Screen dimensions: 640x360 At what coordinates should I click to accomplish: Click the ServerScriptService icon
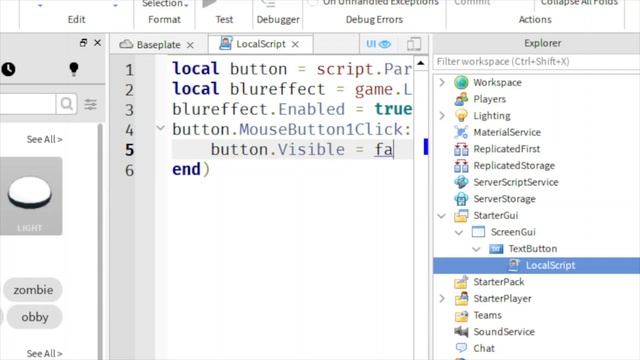pos(461,182)
